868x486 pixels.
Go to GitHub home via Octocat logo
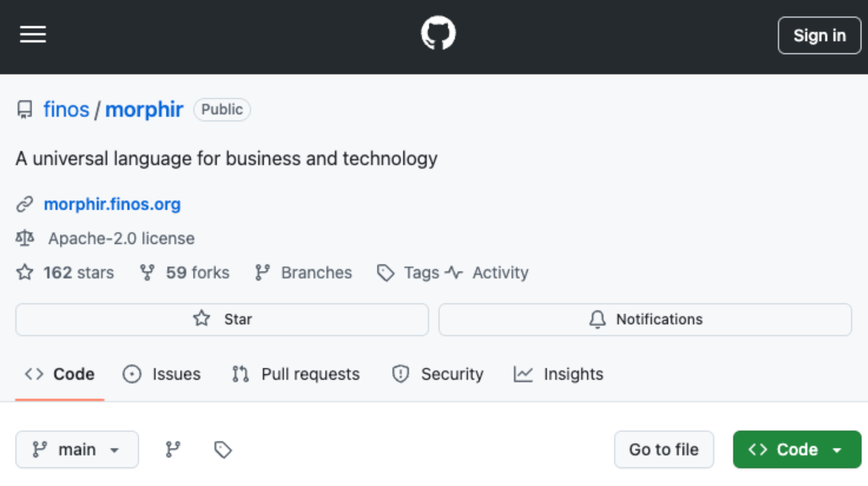(438, 33)
